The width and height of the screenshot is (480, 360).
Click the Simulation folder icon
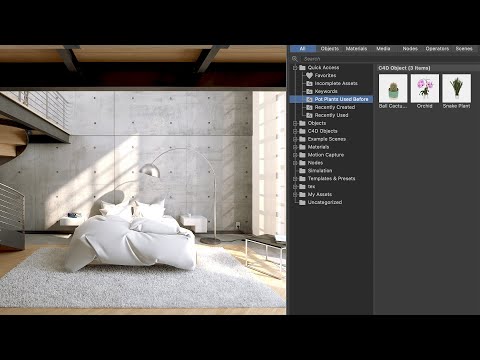click(x=302, y=171)
